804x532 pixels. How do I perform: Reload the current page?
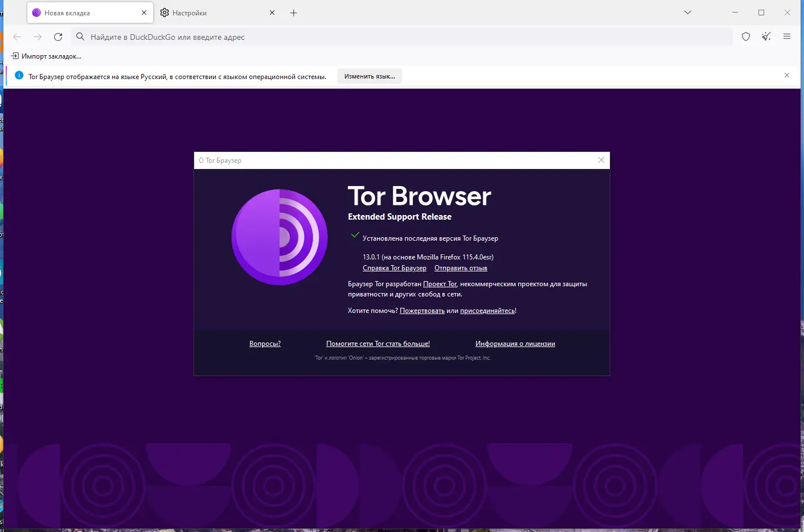[58, 37]
